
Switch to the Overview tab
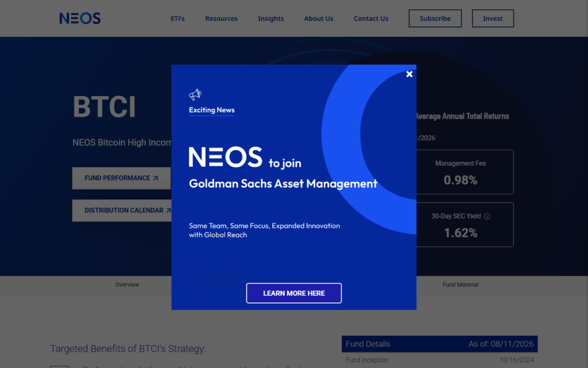click(x=127, y=285)
